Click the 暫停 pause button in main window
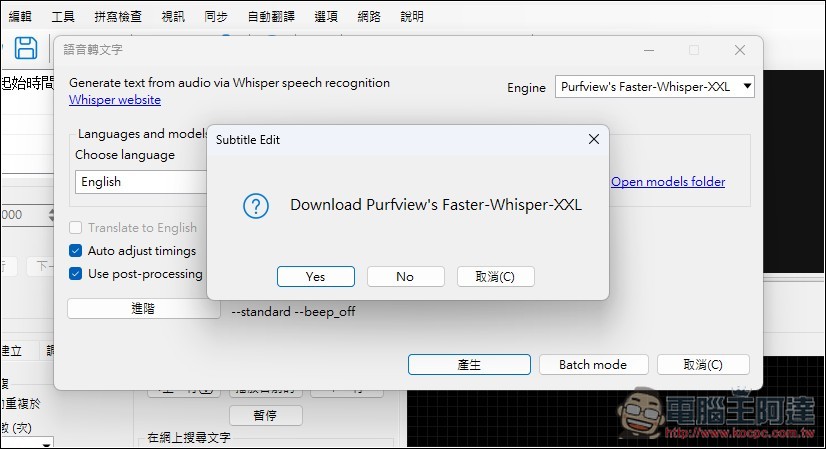Viewport: 826px width, 449px height. click(266, 415)
